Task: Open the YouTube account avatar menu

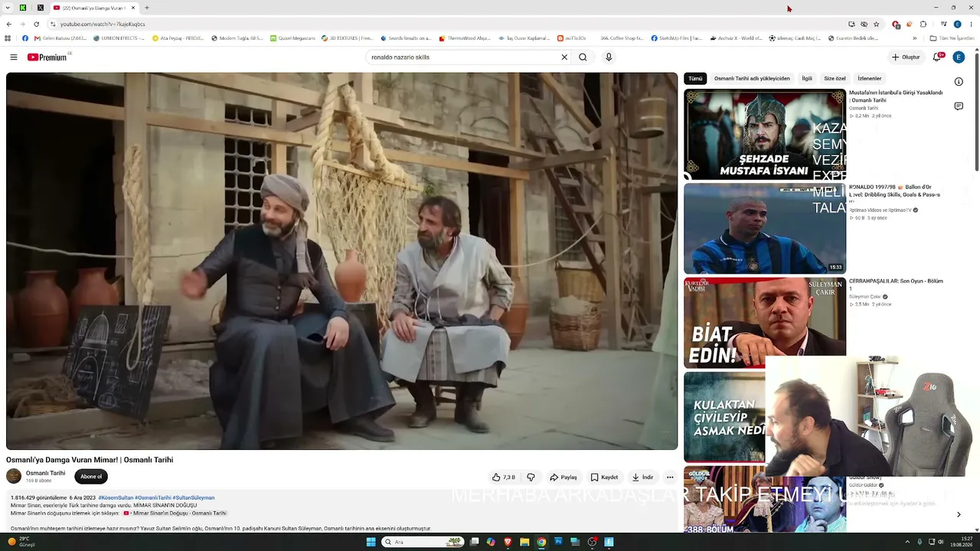Action: [959, 57]
